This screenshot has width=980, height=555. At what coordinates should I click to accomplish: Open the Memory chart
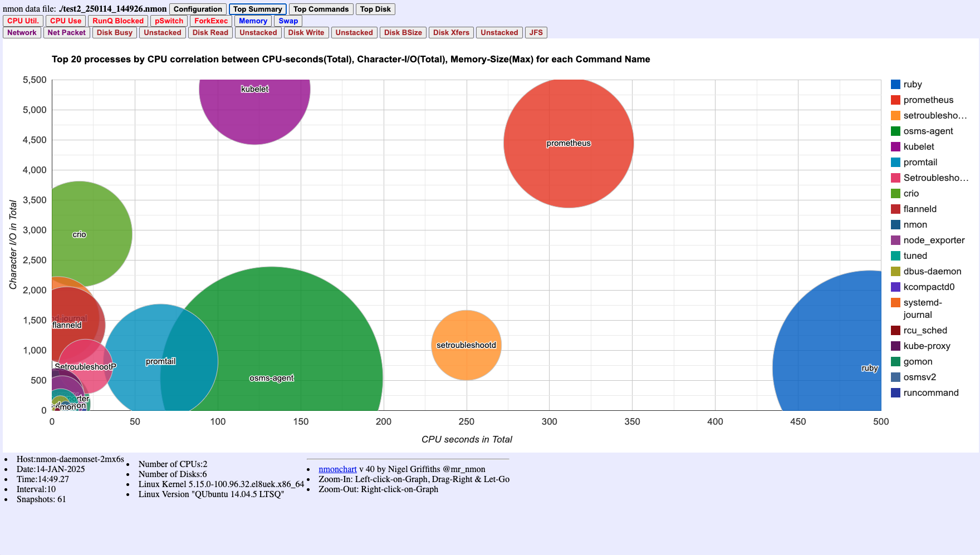[253, 21]
